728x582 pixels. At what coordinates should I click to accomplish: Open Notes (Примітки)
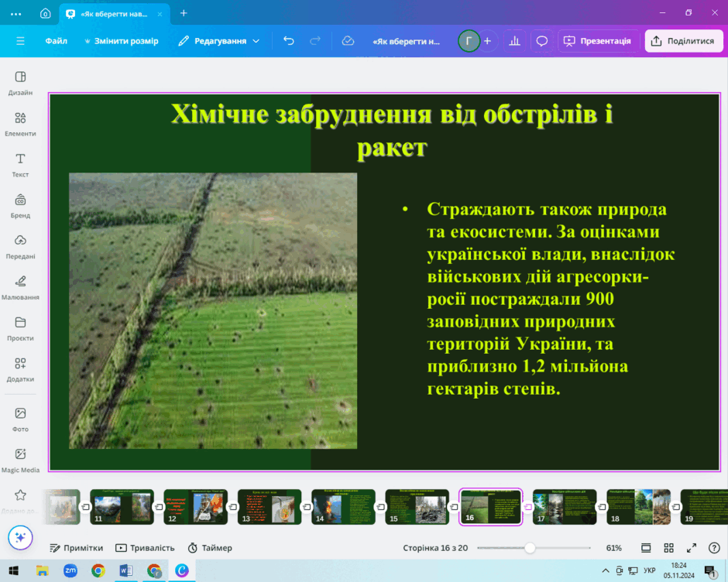pos(77,548)
